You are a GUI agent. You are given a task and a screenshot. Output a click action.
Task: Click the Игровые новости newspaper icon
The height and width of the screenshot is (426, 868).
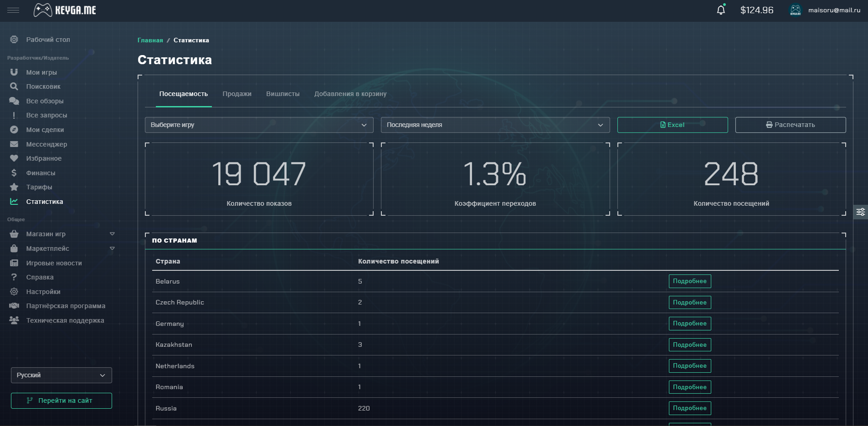coord(14,263)
